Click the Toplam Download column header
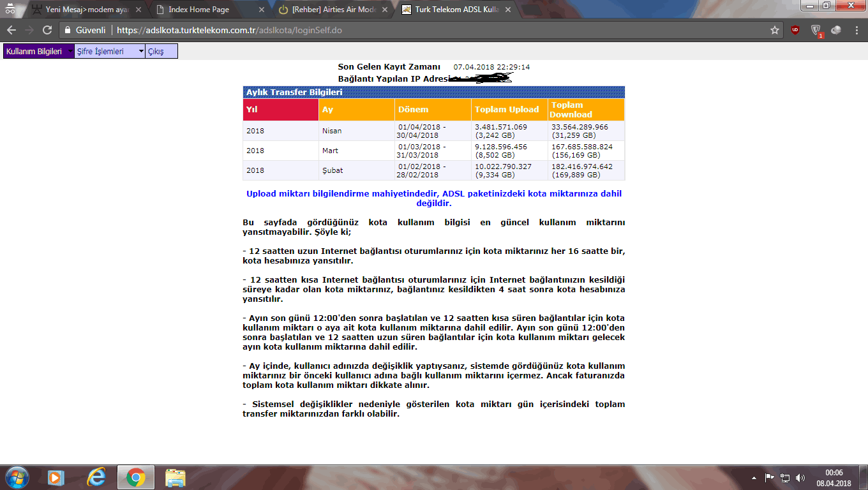Viewport: 868px width, 490px height. 586,110
